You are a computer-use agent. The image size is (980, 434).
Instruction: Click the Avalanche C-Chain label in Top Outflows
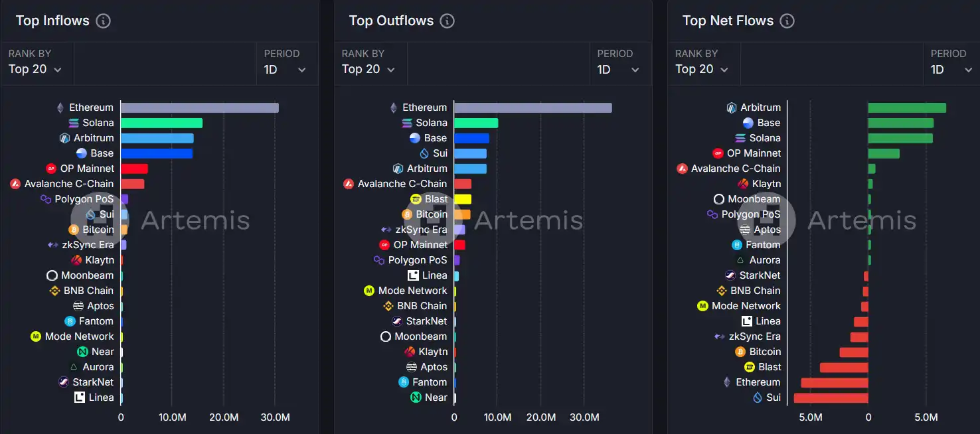pyautogui.click(x=402, y=184)
